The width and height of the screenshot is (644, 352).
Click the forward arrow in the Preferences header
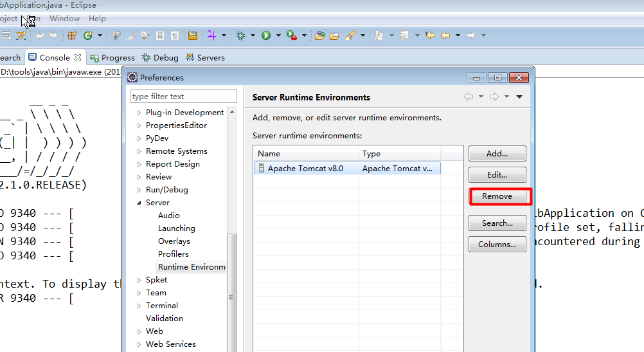click(494, 97)
